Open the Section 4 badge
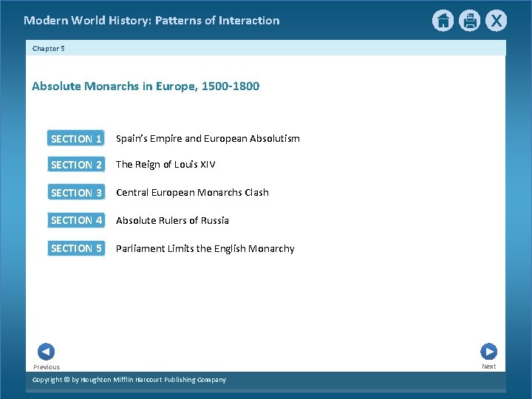 (x=76, y=220)
